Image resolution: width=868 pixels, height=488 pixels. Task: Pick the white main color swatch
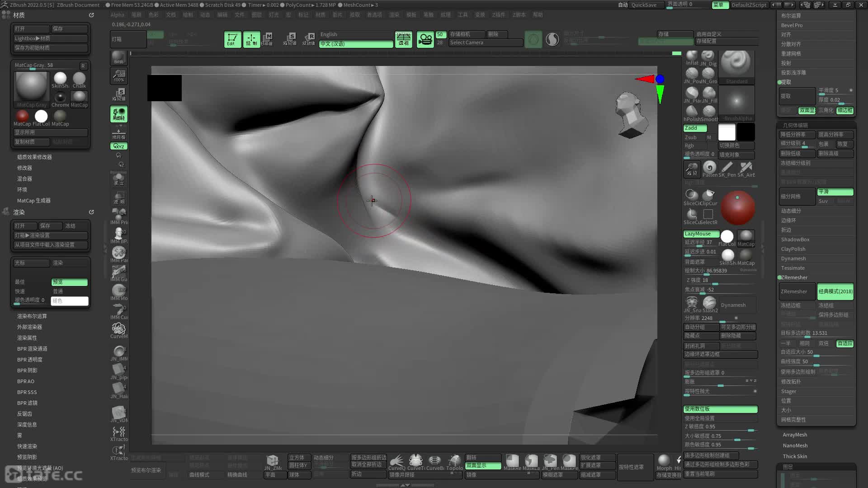coord(727,132)
